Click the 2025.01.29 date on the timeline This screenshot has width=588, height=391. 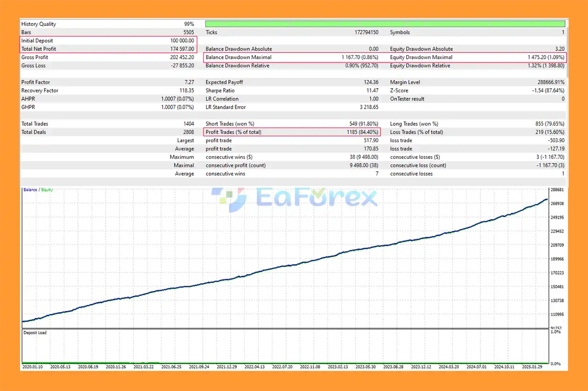point(533,367)
